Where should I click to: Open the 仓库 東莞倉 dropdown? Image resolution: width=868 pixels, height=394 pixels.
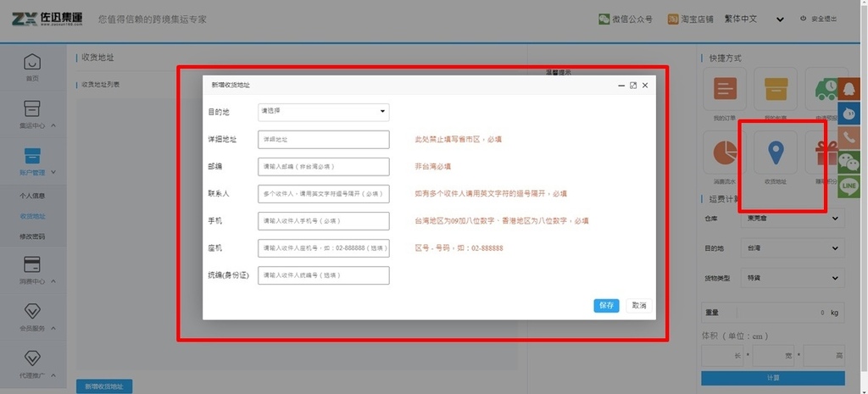coord(793,218)
